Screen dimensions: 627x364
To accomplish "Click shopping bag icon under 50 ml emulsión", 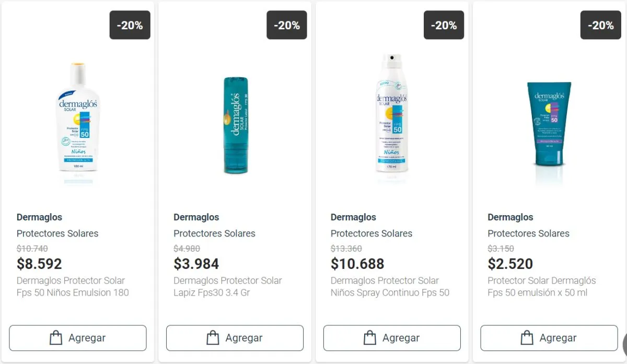I will coord(527,338).
